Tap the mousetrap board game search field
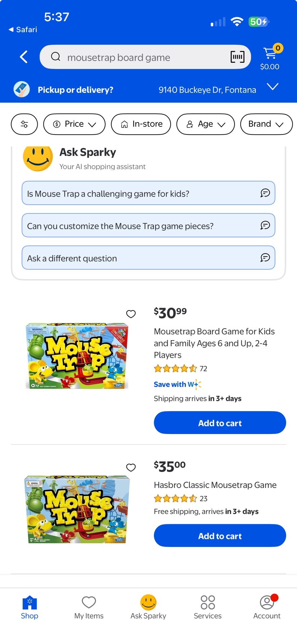Image resolution: width=297 pixels, height=644 pixels. pos(134,57)
